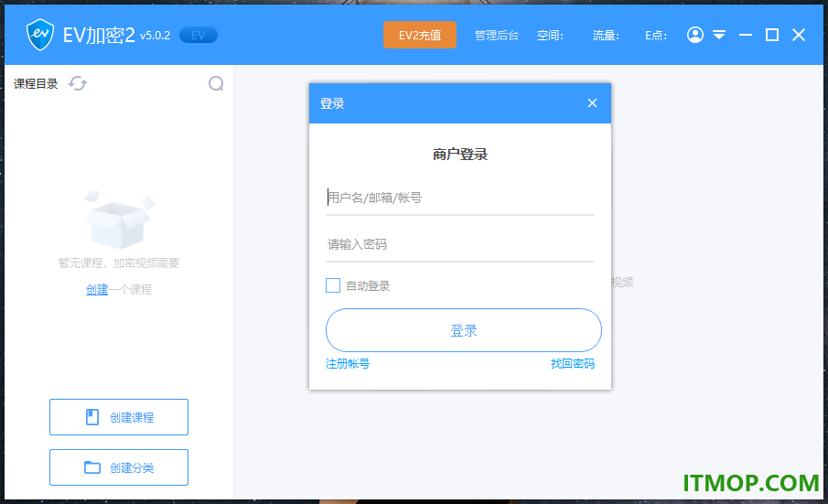Open the EV2充值 recharge button
Viewport: 828px width, 504px height.
tap(419, 36)
